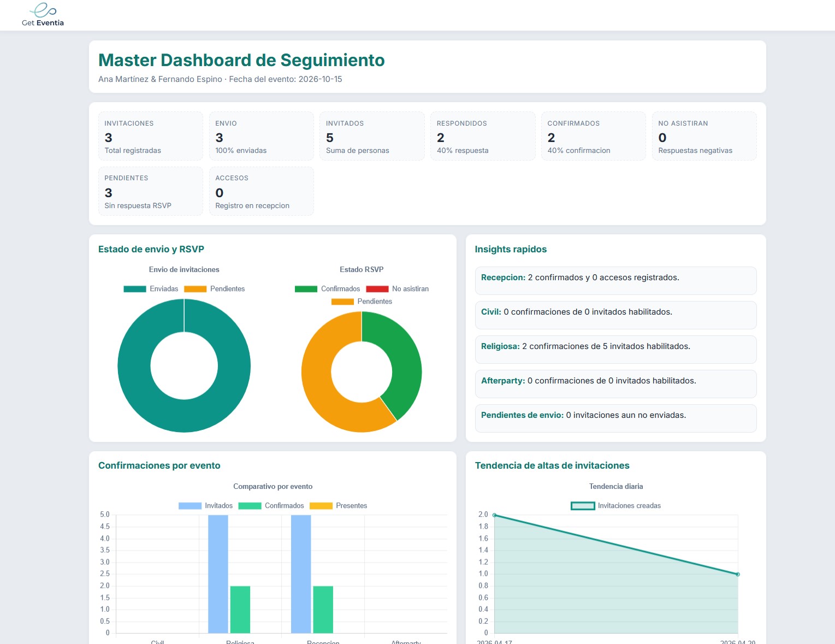The image size is (835, 644).
Task: Open the PENDIENTES stat card
Action: (x=151, y=191)
